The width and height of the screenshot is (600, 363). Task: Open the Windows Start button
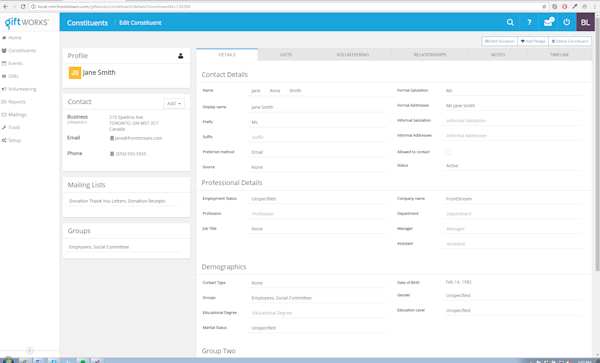click(x=7, y=360)
